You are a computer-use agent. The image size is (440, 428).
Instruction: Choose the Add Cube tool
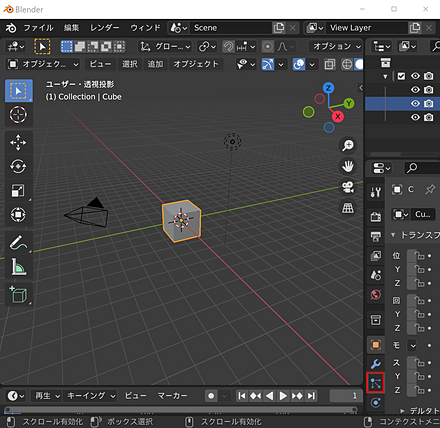click(18, 294)
